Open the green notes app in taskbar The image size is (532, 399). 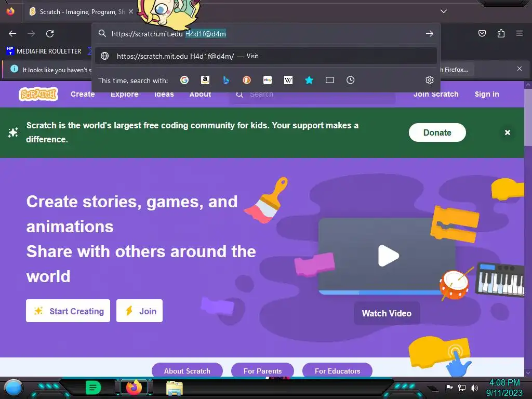(x=94, y=388)
